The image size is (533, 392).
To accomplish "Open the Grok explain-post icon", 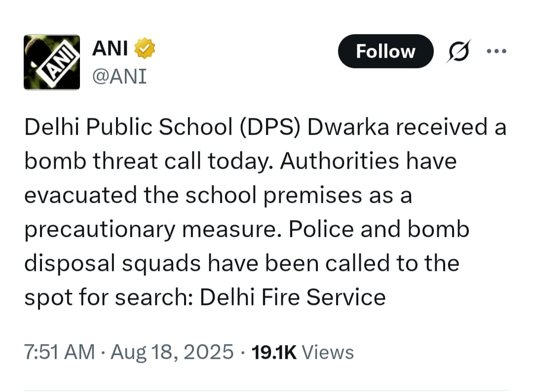I will (x=458, y=51).
